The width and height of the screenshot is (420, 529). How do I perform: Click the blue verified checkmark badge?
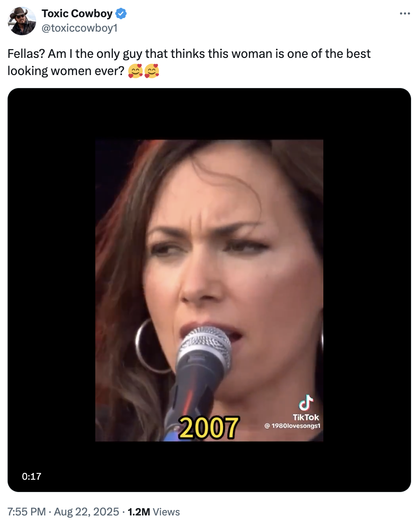point(121,14)
